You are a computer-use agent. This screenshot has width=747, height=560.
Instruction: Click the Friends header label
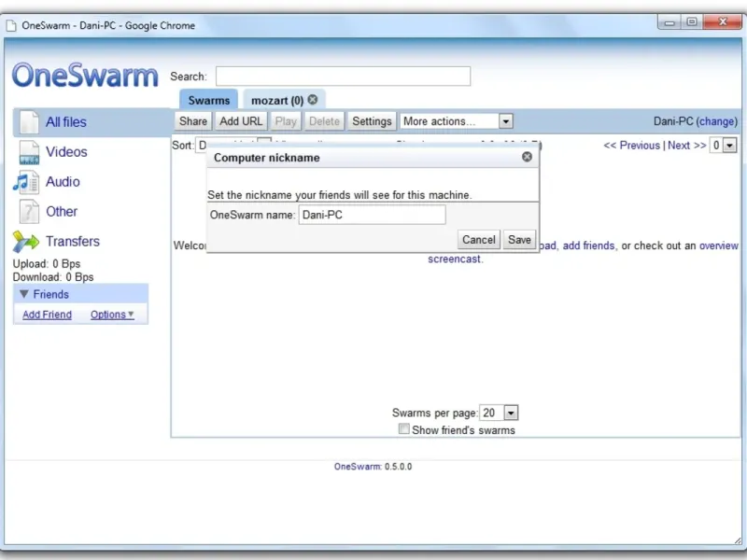click(x=51, y=294)
